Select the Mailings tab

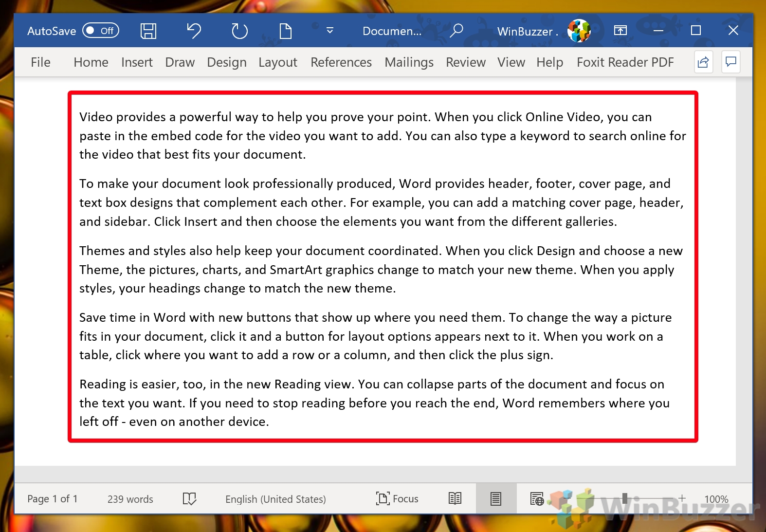click(x=409, y=62)
